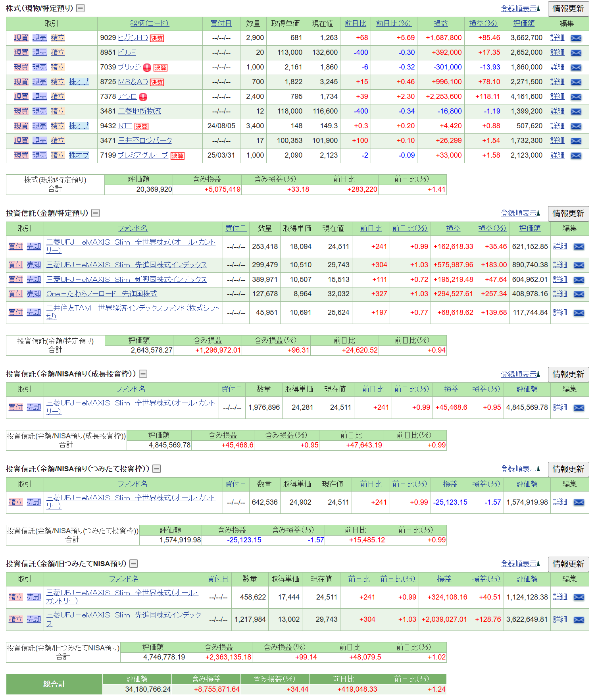Viewport: 596px width, 700px height.
Task: Click the mail alert icon for 7378 アシロ
Action: (x=576, y=97)
